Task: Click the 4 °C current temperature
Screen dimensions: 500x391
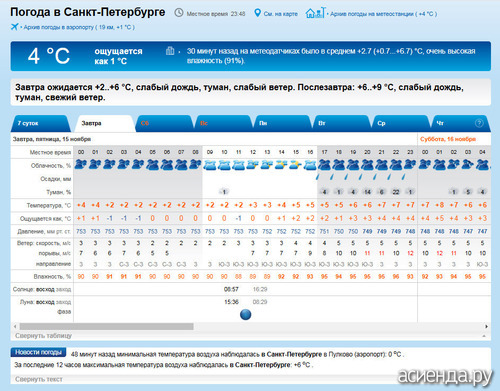Action: point(49,56)
